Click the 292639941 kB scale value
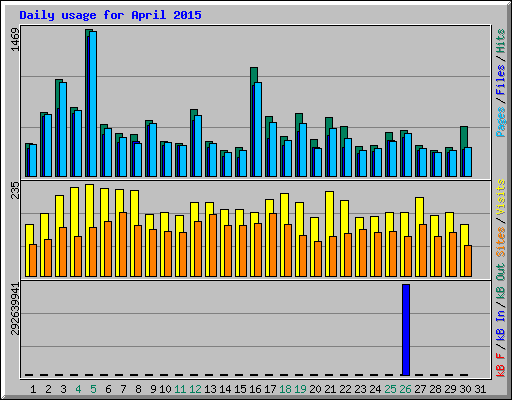The image size is (512, 400). (15, 309)
